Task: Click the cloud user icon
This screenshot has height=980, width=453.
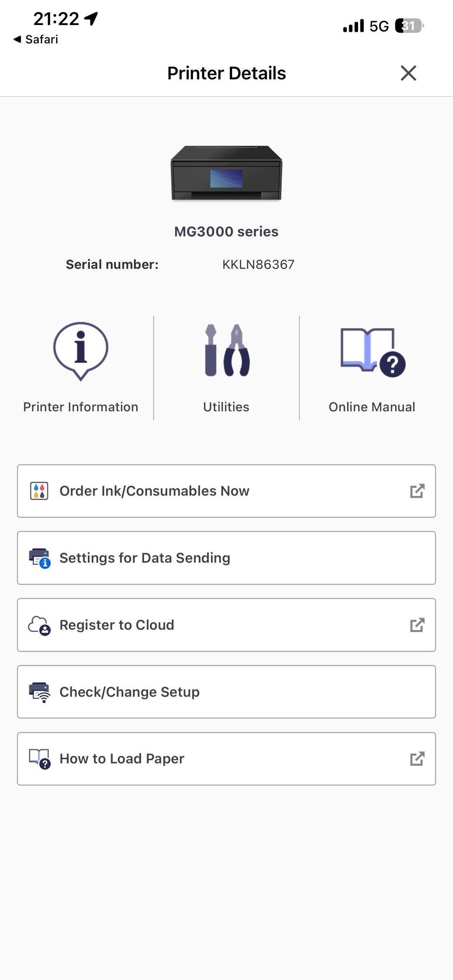Action: coord(39,626)
